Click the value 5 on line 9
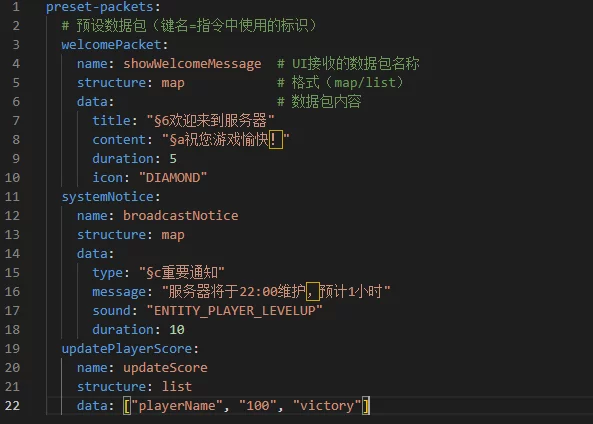Image resolution: width=593 pixels, height=424 pixels. [x=173, y=158]
